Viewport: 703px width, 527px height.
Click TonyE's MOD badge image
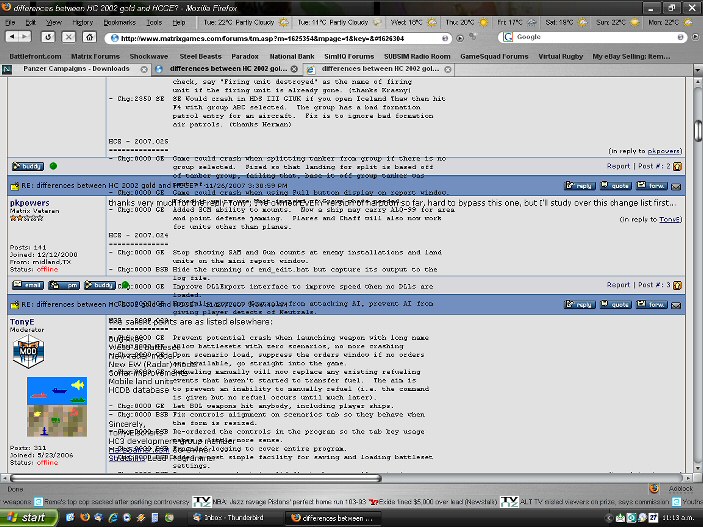[28, 351]
